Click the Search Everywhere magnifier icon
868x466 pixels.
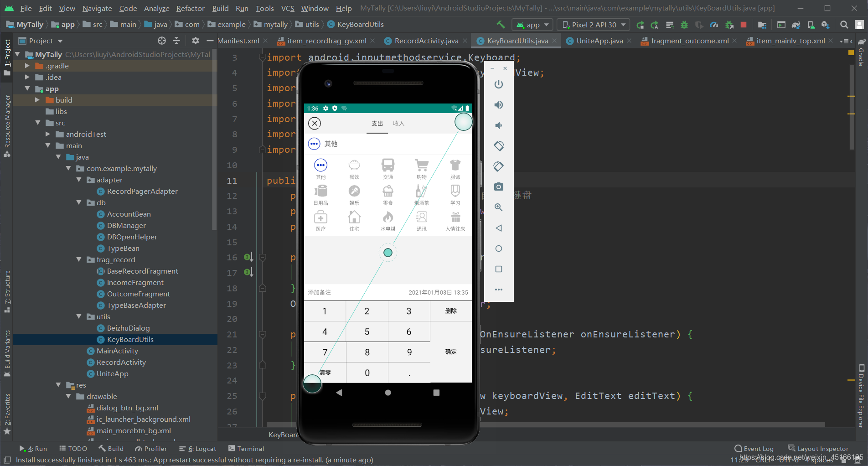844,25
